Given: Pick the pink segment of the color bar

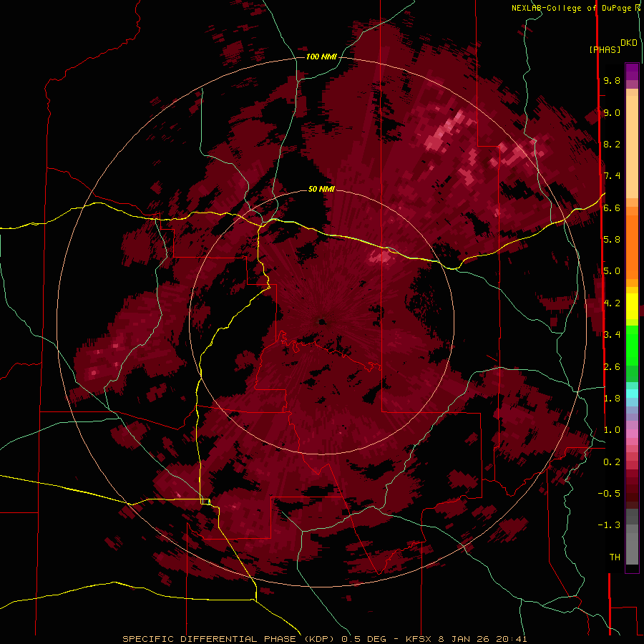Looking at the screenshot, I should tap(632, 434).
